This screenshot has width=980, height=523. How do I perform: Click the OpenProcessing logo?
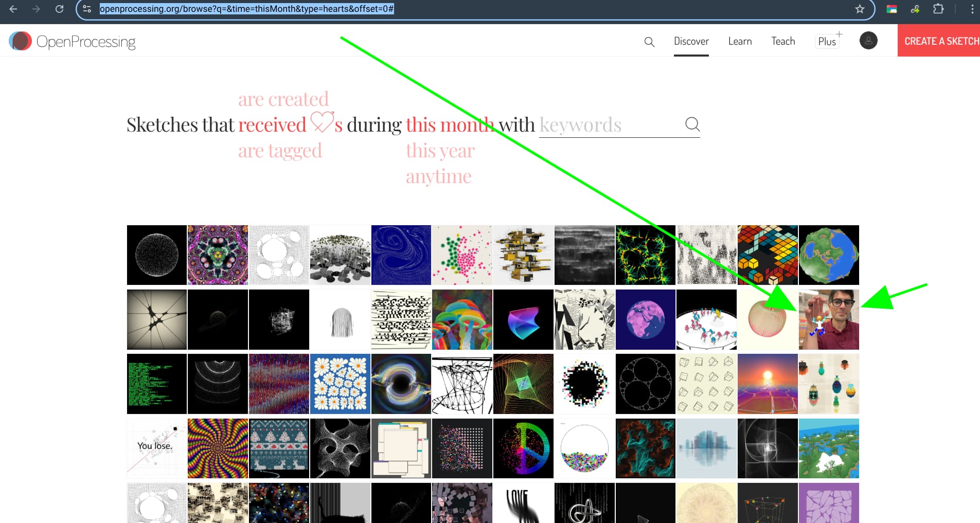72,41
